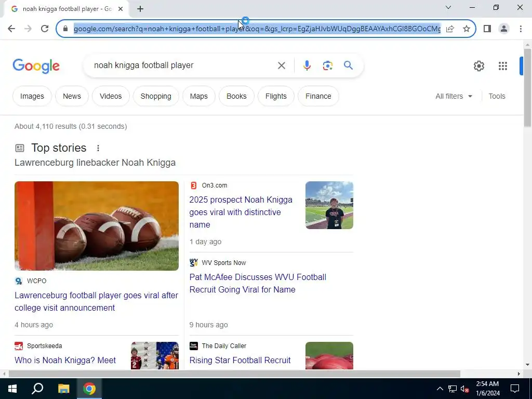Reload the current page
Viewport: 532px width, 399px height.
pos(45,29)
